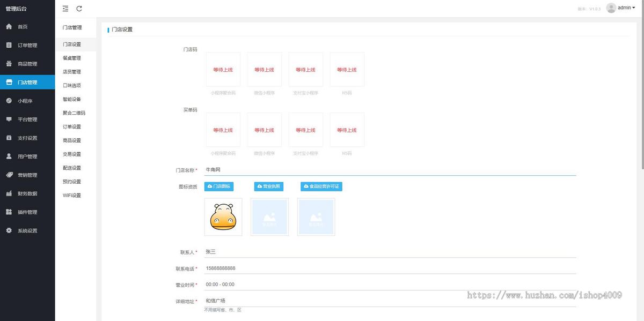The image size is (644, 321).
Task: Open 商品设置 in the submenu
Action: coord(72,140)
